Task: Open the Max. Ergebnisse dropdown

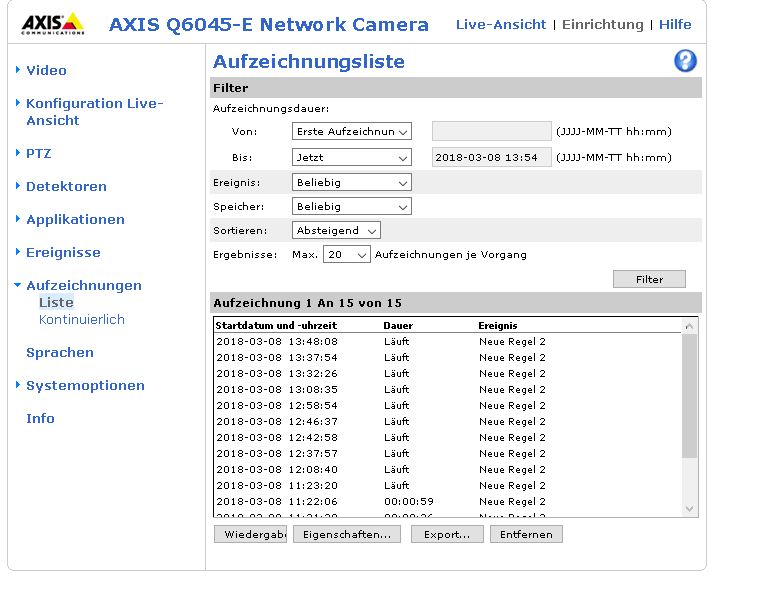Action: pos(347,255)
